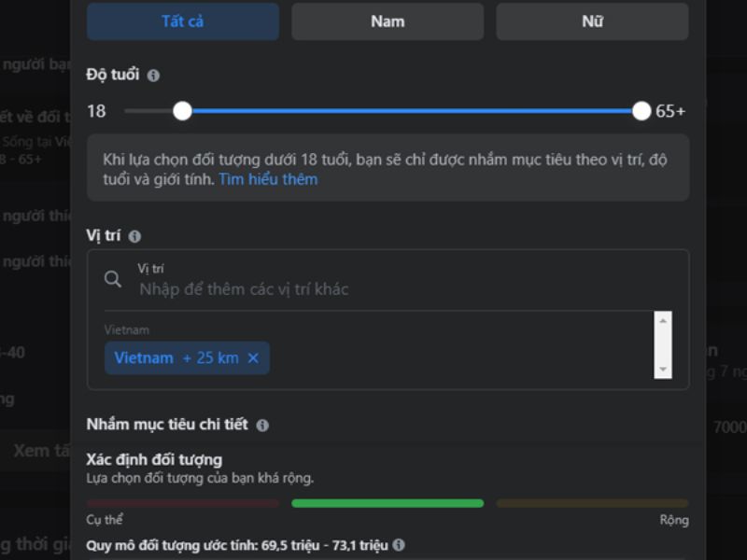
Task: Click the blue age range track between the handles
Action: [x=411, y=111]
